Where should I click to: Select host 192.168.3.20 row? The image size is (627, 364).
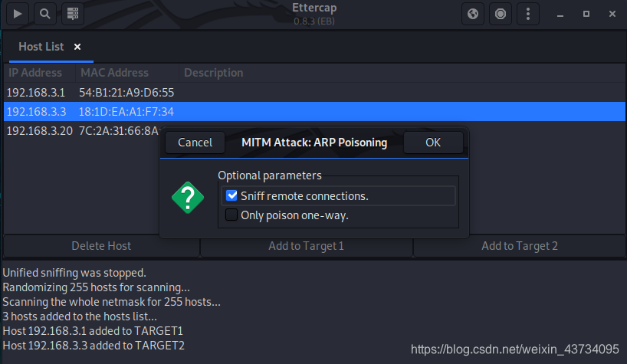point(77,131)
